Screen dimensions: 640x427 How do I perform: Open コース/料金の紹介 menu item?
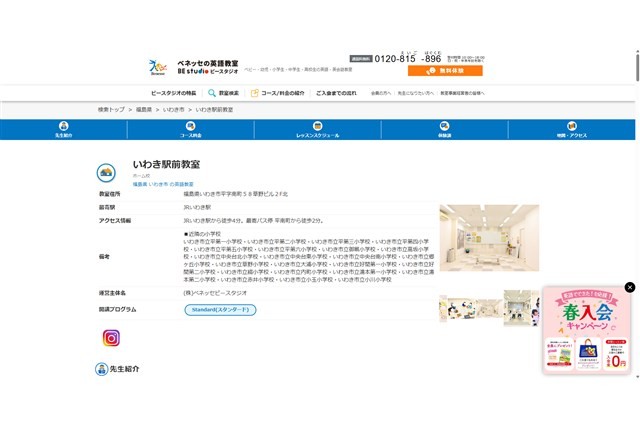pyautogui.click(x=282, y=93)
